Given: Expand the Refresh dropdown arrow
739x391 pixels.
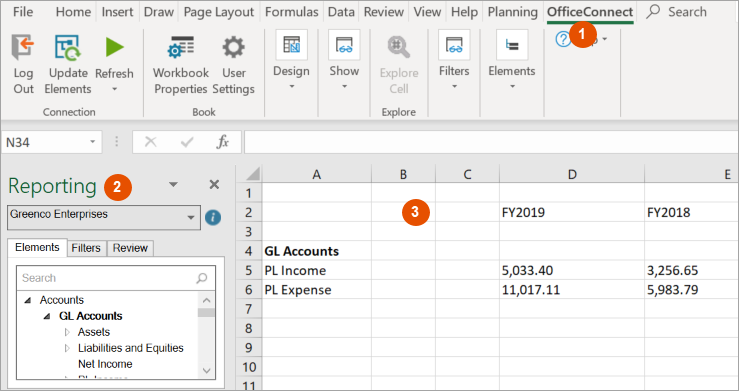Looking at the screenshot, I should tap(115, 89).
